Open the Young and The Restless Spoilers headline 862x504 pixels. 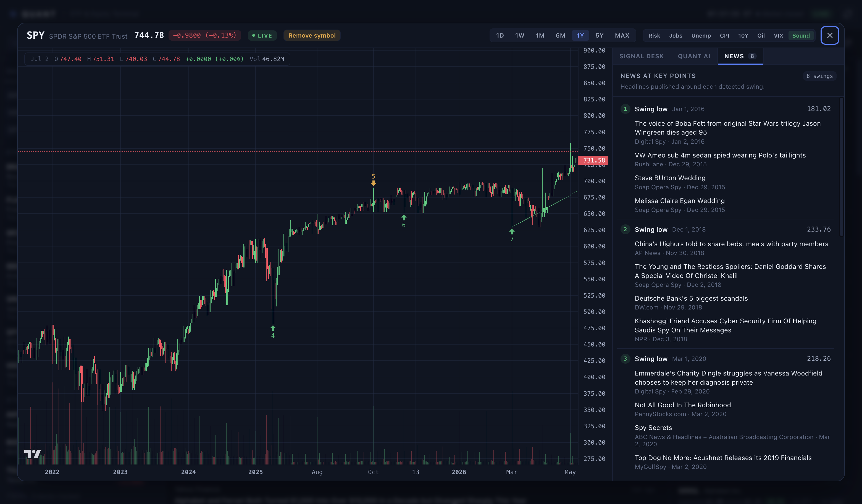point(730,271)
